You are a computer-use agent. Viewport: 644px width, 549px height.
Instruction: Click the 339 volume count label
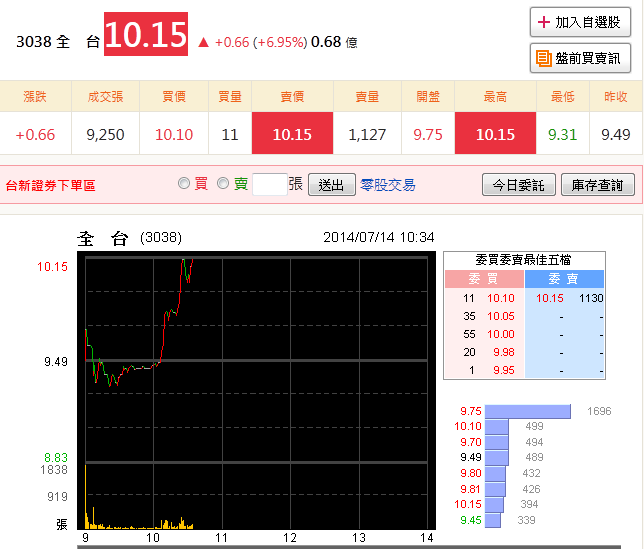pyautogui.click(x=526, y=520)
